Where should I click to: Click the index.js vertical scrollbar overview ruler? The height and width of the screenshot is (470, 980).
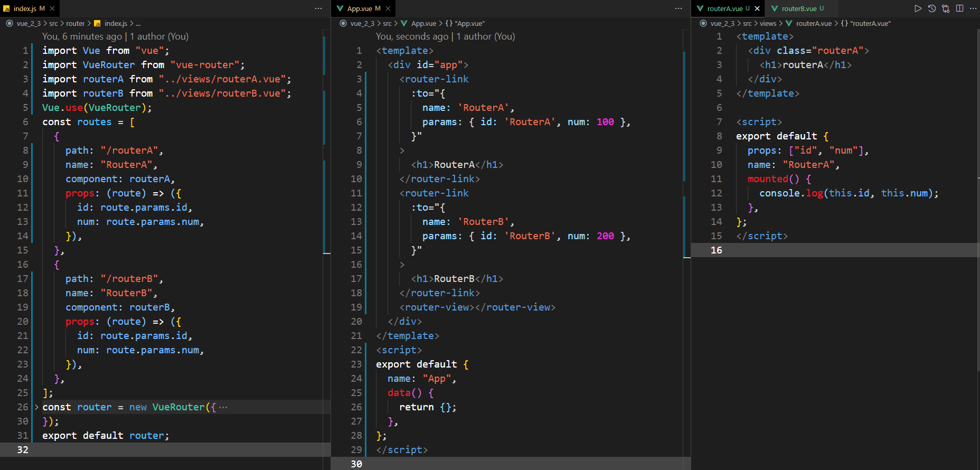327,158
